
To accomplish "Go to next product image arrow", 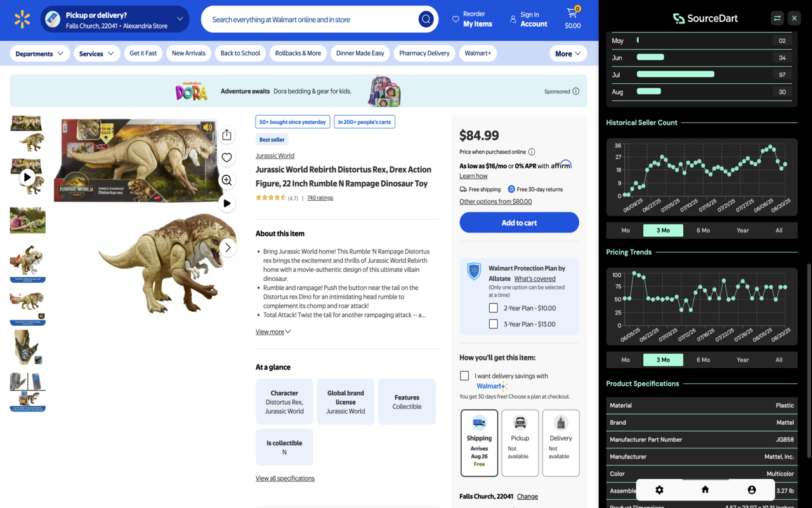I will [x=228, y=248].
